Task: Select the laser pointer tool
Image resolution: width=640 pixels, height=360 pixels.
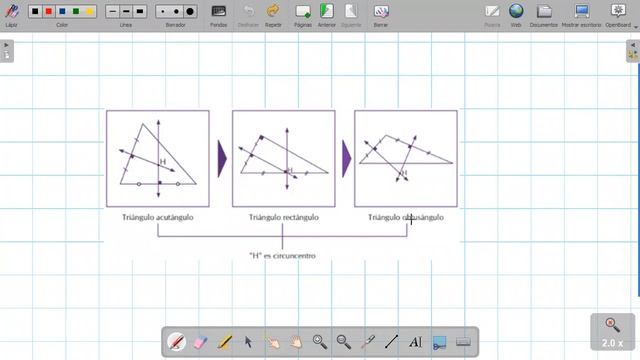Action: coord(368,342)
